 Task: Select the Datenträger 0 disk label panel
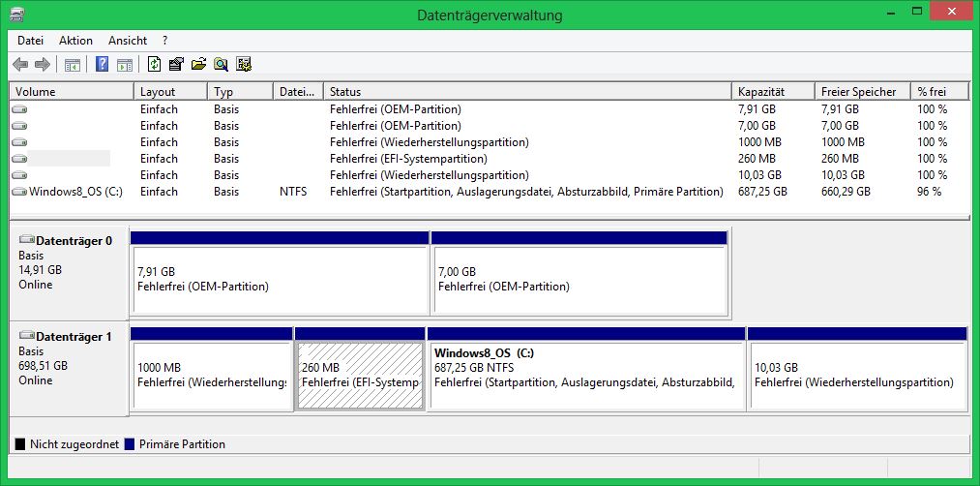coord(69,273)
